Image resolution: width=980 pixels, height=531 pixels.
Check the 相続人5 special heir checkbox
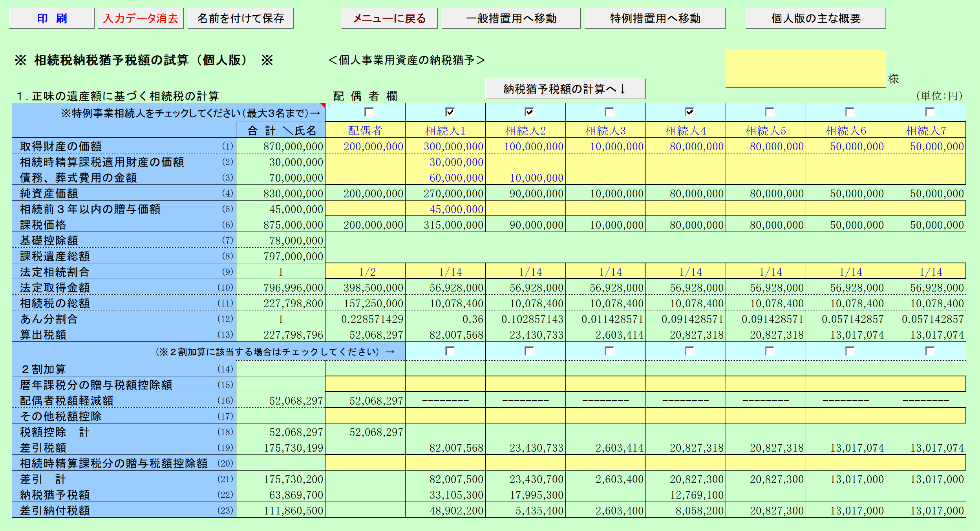(x=770, y=112)
